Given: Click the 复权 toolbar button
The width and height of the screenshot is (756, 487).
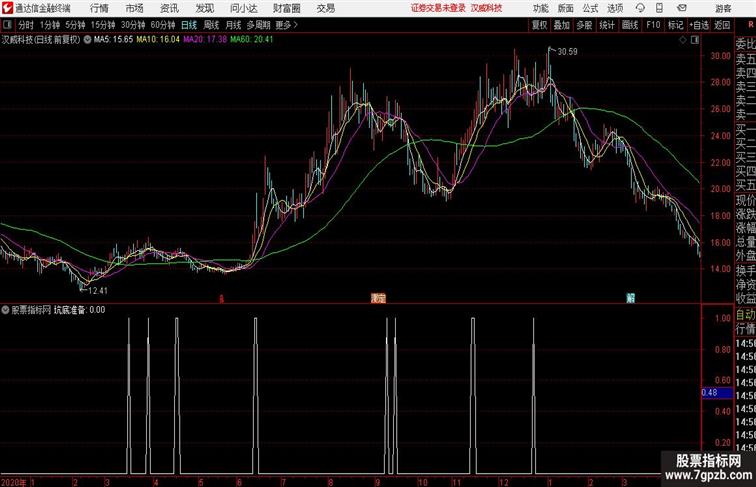Looking at the screenshot, I should 540,25.
